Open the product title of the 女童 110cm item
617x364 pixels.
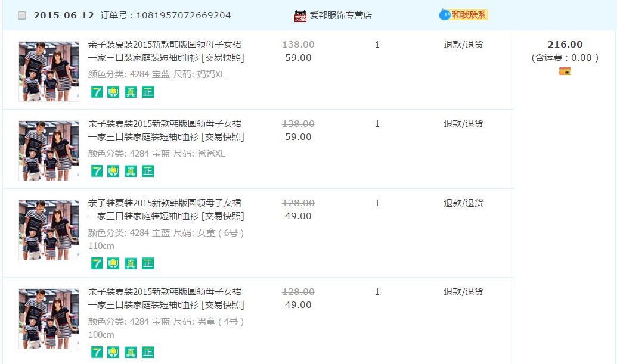[165, 203]
